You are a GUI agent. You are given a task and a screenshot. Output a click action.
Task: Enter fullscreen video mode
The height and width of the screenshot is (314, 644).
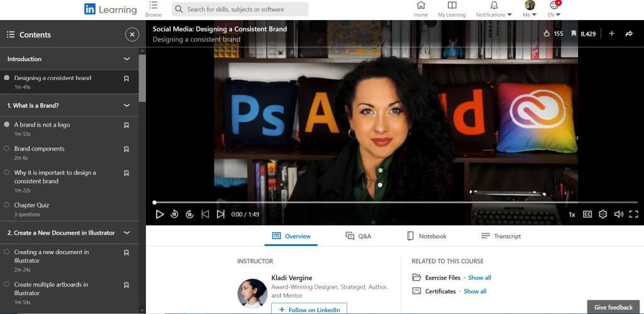coord(633,214)
